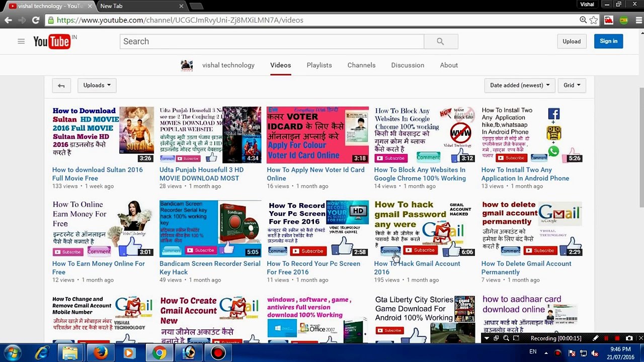The image size is (644, 362).
Task: Open the media player taskbar icon
Action: 129,353
